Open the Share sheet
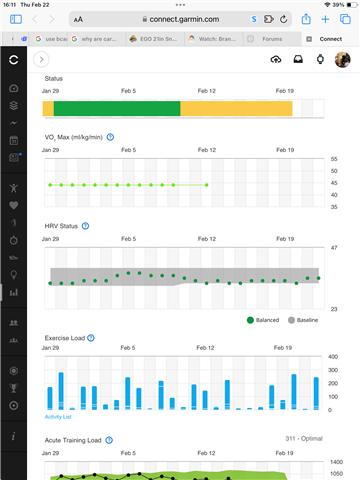360x480 pixels. [306, 19]
